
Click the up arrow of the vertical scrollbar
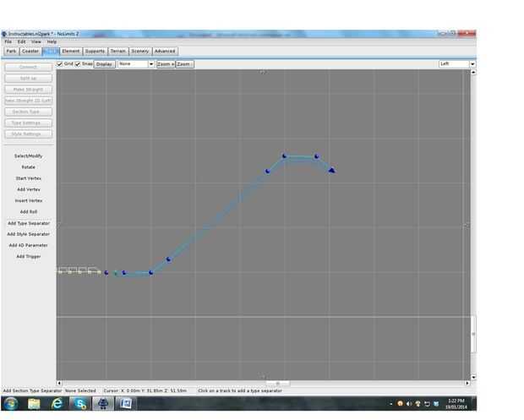[x=473, y=72]
